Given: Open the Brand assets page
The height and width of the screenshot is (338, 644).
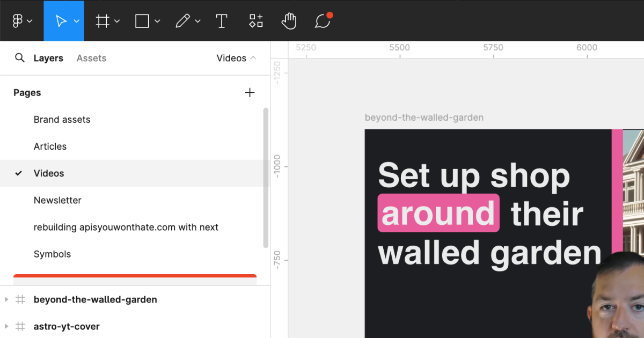Looking at the screenshot, I should [x=62, y=119].
